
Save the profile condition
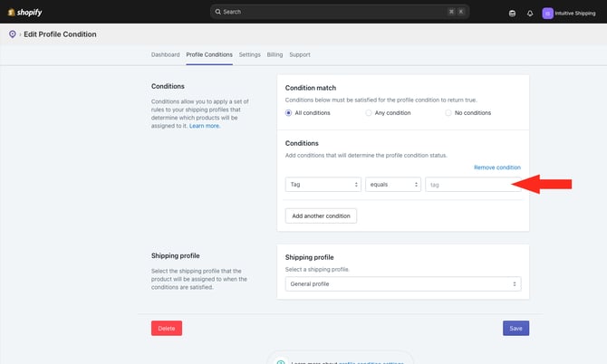click(x=515, y=329)
